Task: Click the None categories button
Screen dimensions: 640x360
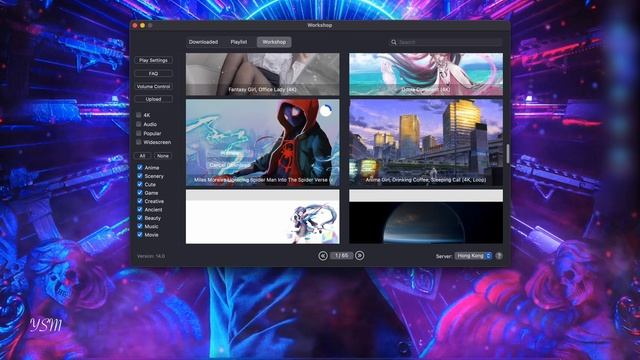Action: (163, 156)
